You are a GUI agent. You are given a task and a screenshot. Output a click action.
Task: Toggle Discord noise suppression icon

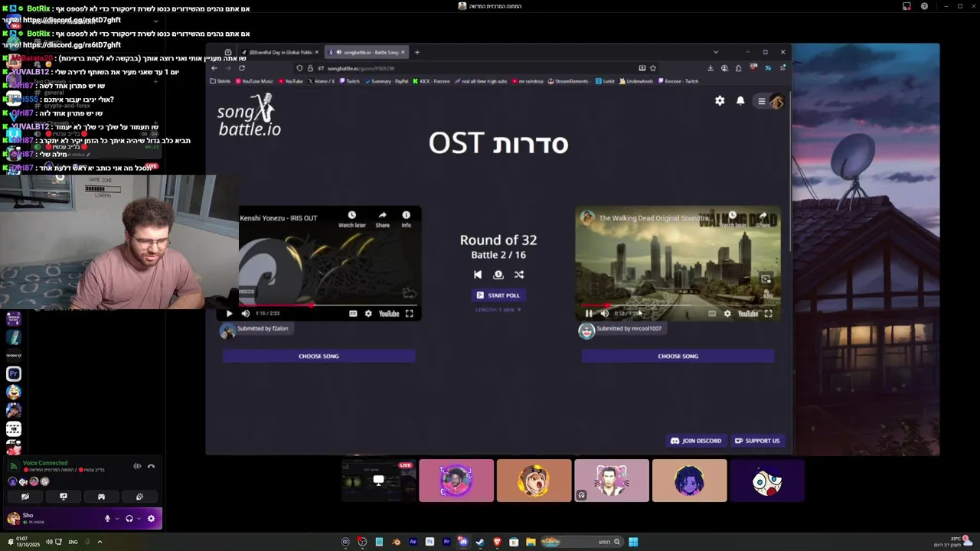point(137,466)
